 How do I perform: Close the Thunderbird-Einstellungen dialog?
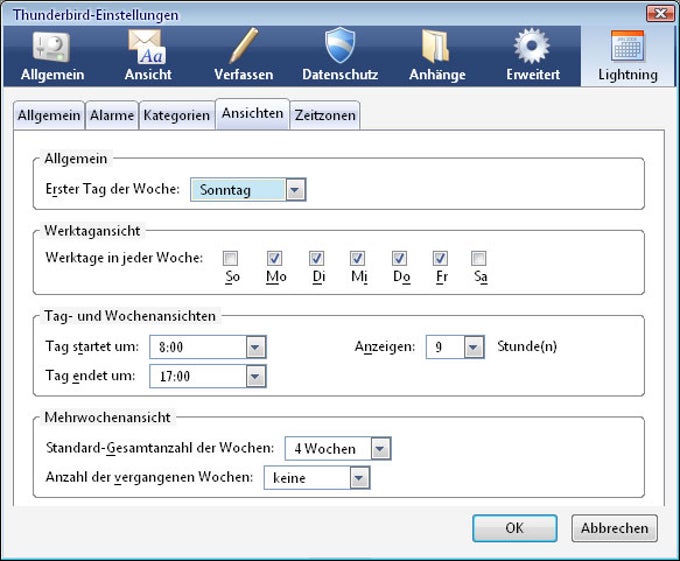660,13
